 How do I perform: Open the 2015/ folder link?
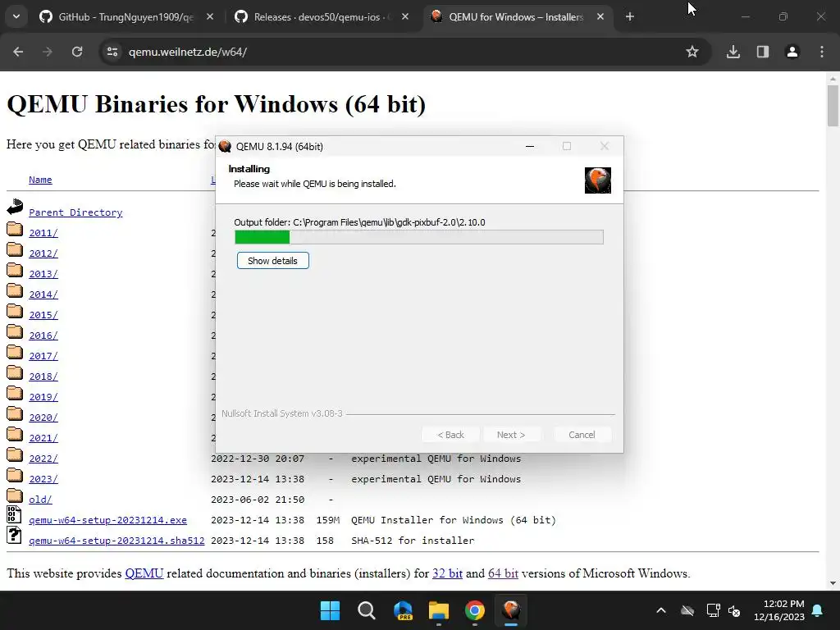point(43,315)
